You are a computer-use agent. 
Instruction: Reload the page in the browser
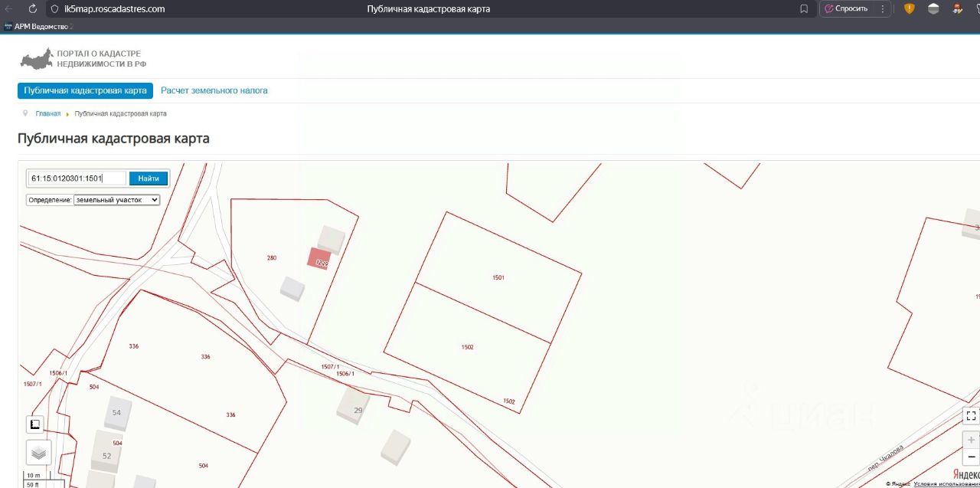33,9
